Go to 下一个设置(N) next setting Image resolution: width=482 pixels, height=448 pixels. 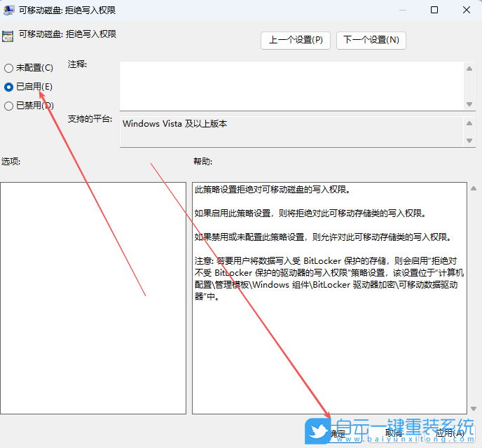coord(371,40)
